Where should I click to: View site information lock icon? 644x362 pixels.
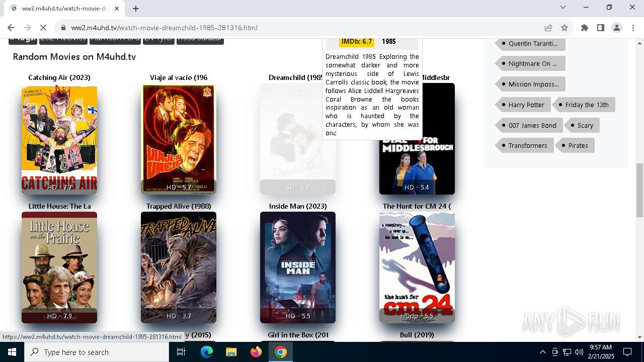point(63,28)
